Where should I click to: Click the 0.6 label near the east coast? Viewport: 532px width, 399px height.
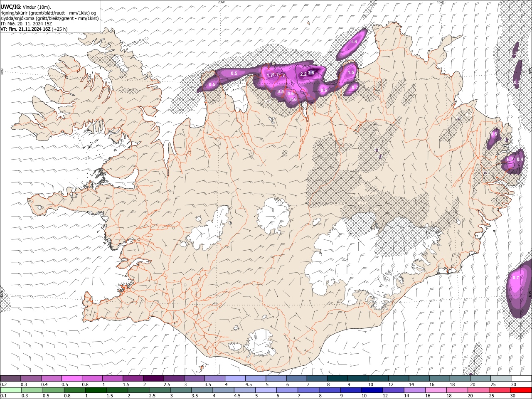click(x=494, y=134)
